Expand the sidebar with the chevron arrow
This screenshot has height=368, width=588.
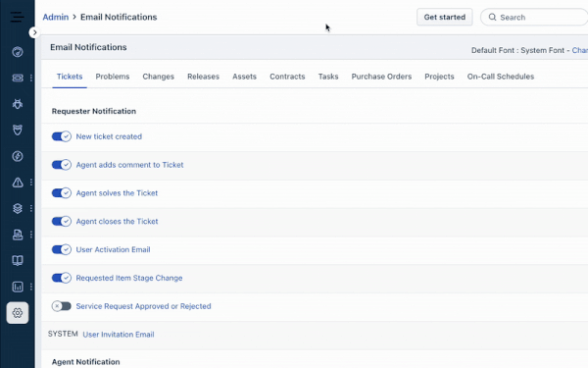(34, 32)
